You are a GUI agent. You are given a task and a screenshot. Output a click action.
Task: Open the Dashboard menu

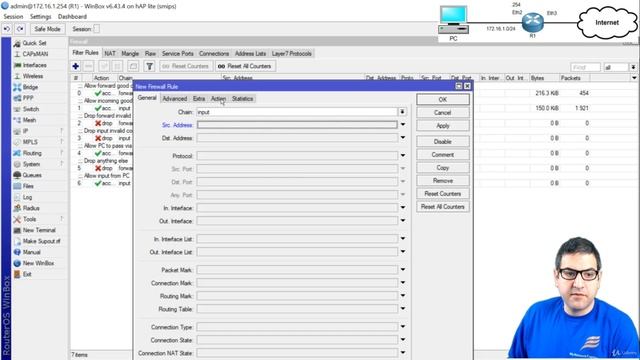[x=72, y=17]
